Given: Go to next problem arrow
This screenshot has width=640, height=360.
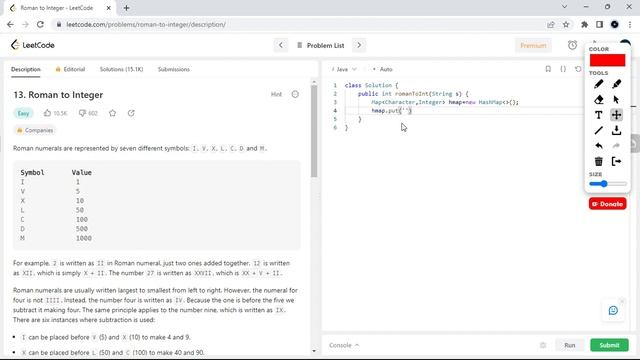Looking at the screenshot, I should pos(359,45).
